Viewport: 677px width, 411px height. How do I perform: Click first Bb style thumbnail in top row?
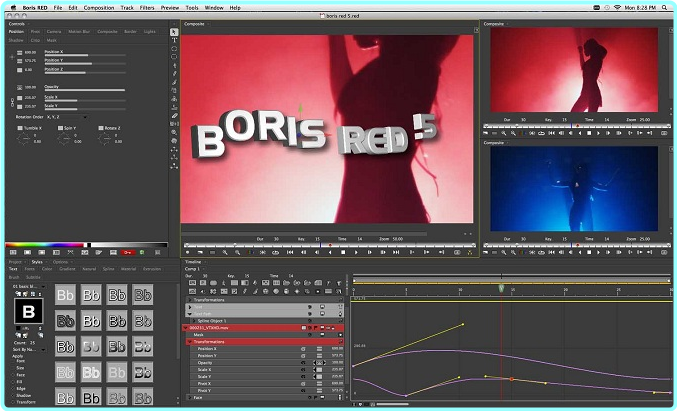(65, 295)
